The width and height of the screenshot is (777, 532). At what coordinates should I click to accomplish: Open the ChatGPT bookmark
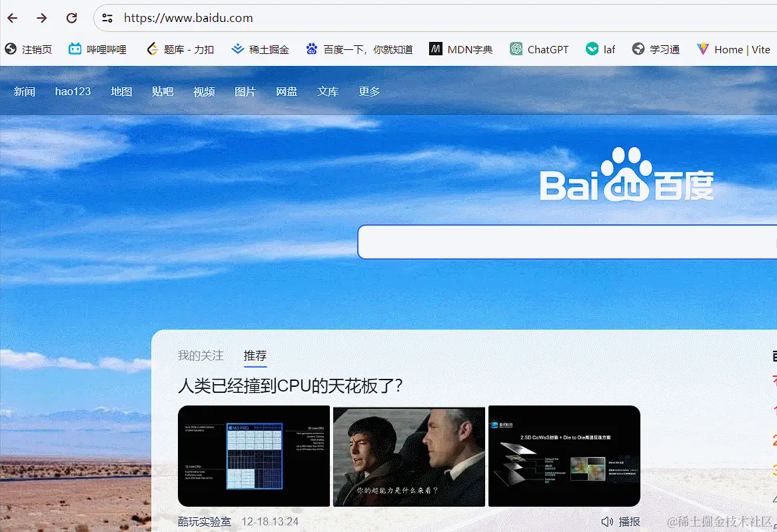(539, 49)
